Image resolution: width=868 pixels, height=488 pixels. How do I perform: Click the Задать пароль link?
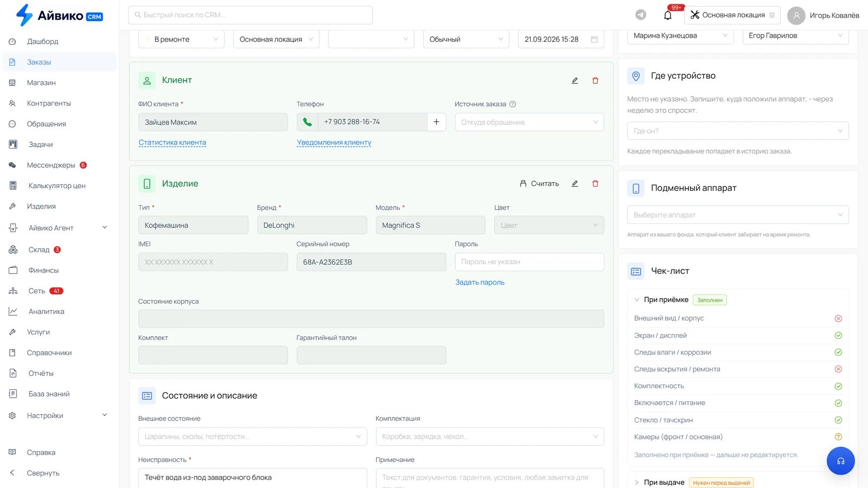(480, 282)
